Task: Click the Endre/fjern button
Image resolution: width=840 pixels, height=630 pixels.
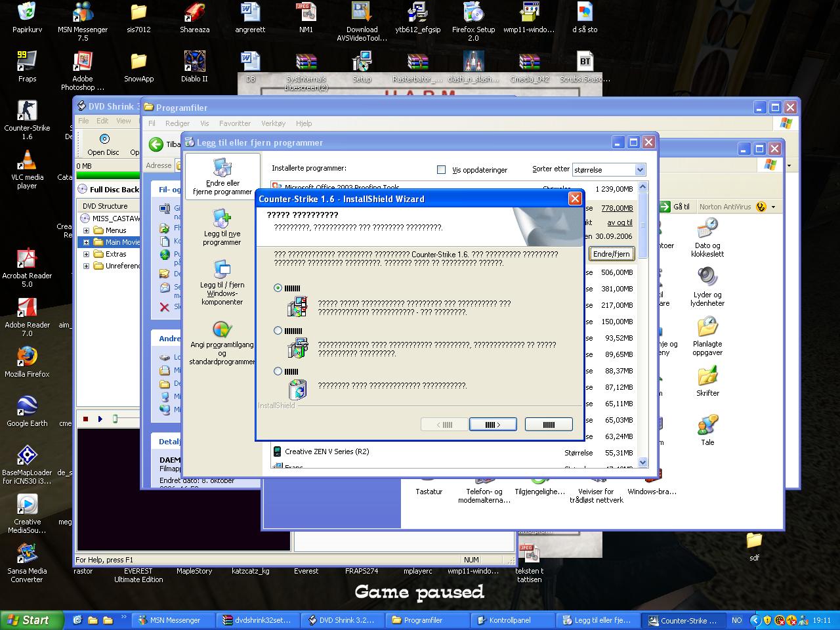Action: tap(611, 254)
